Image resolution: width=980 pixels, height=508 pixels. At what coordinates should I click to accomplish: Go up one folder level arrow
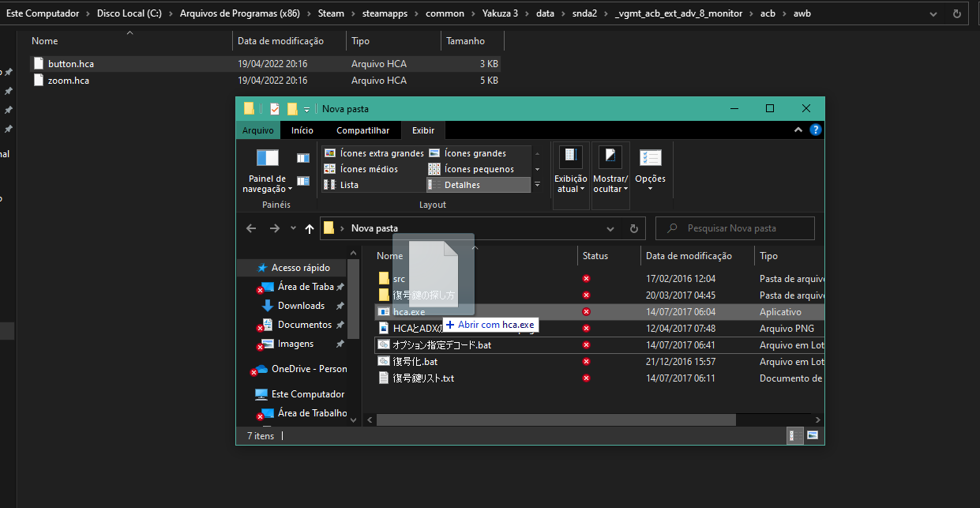(x=310, y=228)
